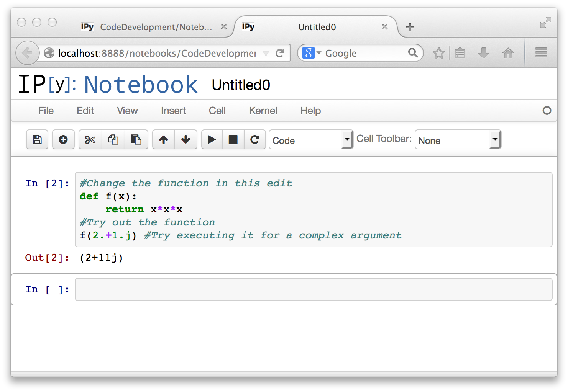Cut the selected cell with scissors icon
The image size is (568, 392).
click(90, 140)
